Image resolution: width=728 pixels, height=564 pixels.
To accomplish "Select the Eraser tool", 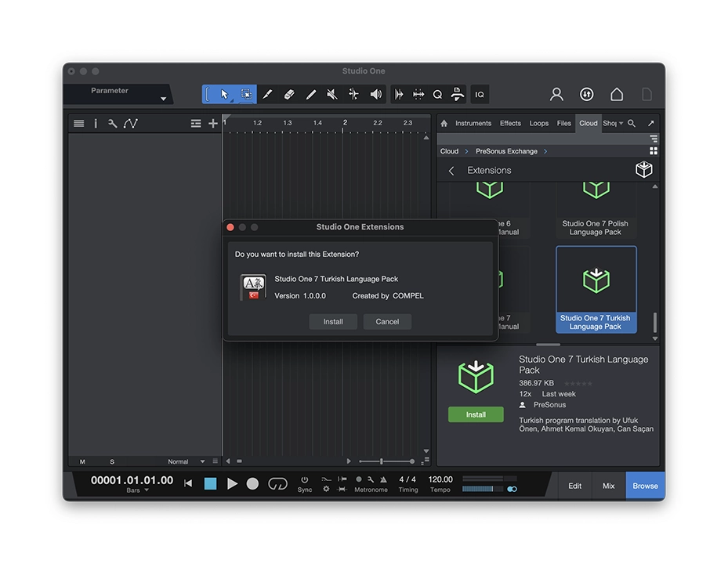I will tap(288, 94).
